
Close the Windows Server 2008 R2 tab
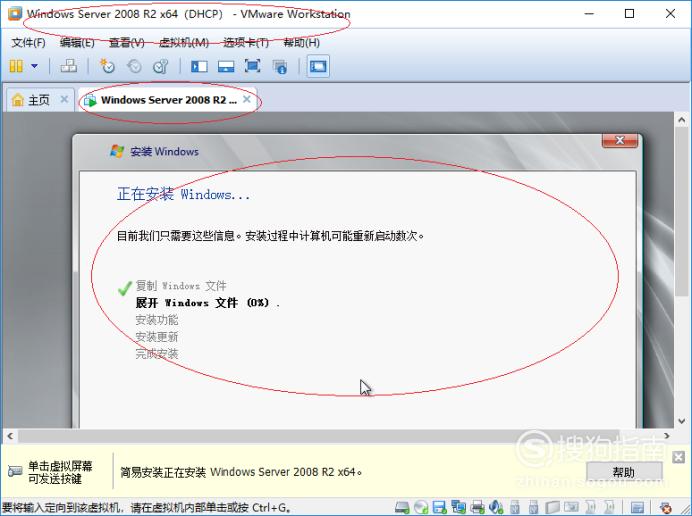[247, 99]
